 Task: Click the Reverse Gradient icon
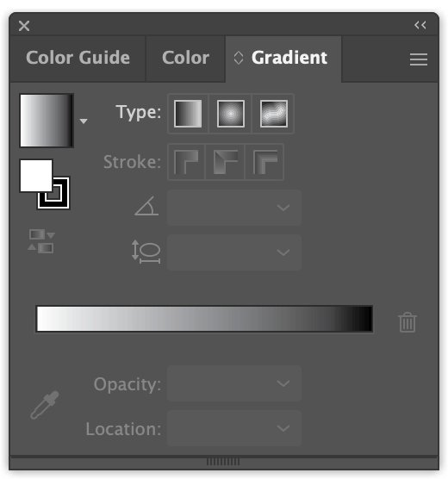tap(41, 241)
